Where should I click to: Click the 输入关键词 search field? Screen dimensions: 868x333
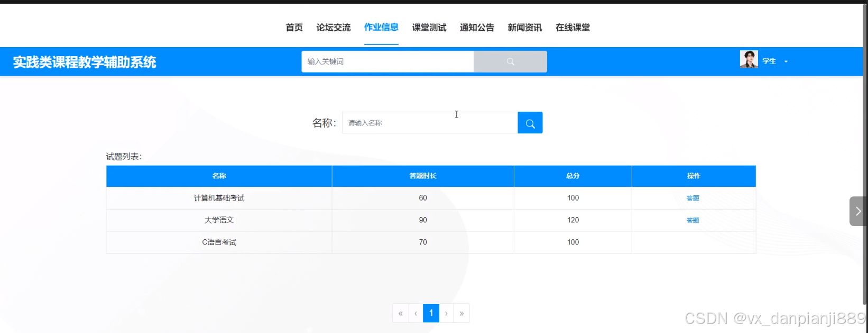pos(387,61)
